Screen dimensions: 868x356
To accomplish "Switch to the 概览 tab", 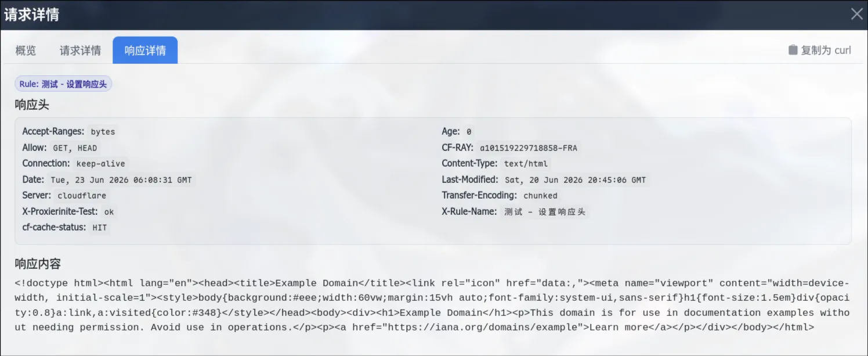I will click(26, 51).
